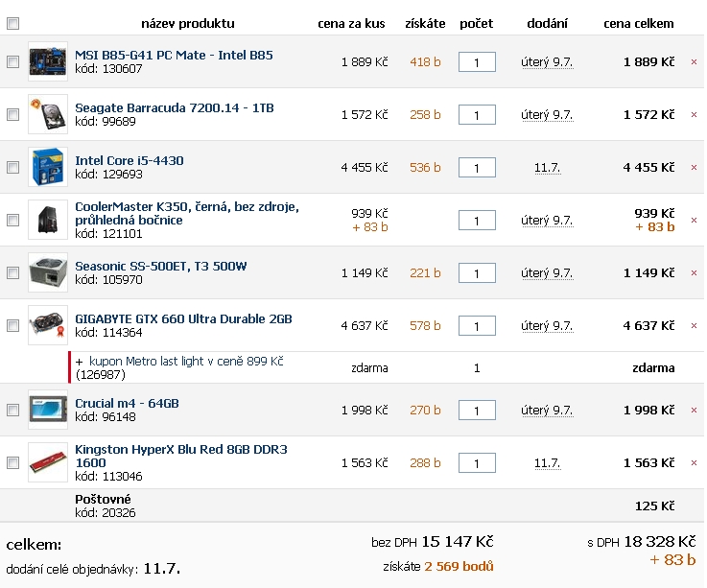The image size is (707, 588).
Task: Open Crucial m4 SSD thumbnail
Action: (48, 410)
